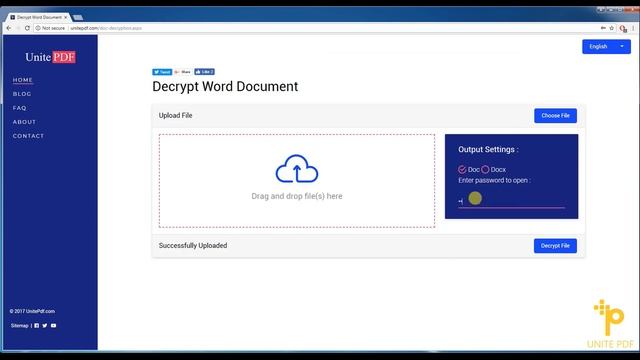Select the Docx output format radio
The height and width of the screenshot is (360, 640).
pyautogui.click(x=485, y=169)
